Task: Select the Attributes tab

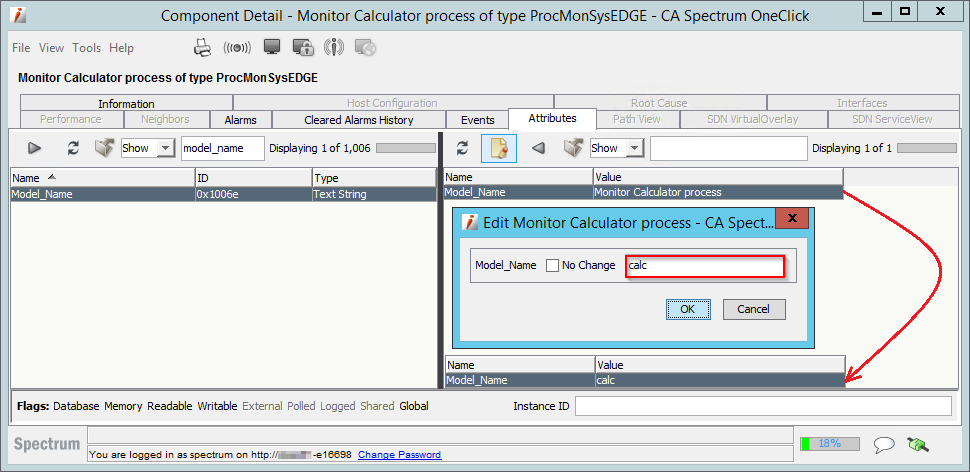Action: click(x=552, y=118)
